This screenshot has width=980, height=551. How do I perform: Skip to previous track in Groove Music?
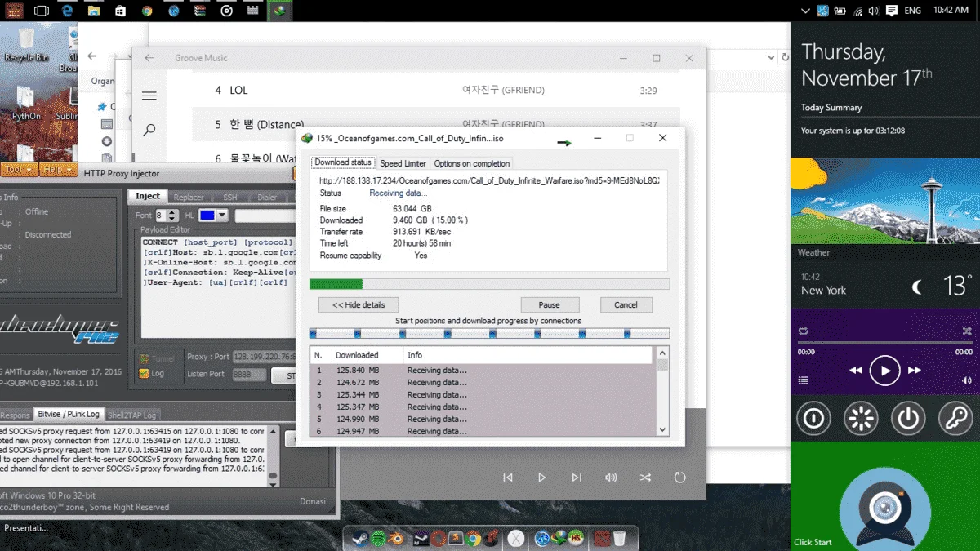point(508,478)
